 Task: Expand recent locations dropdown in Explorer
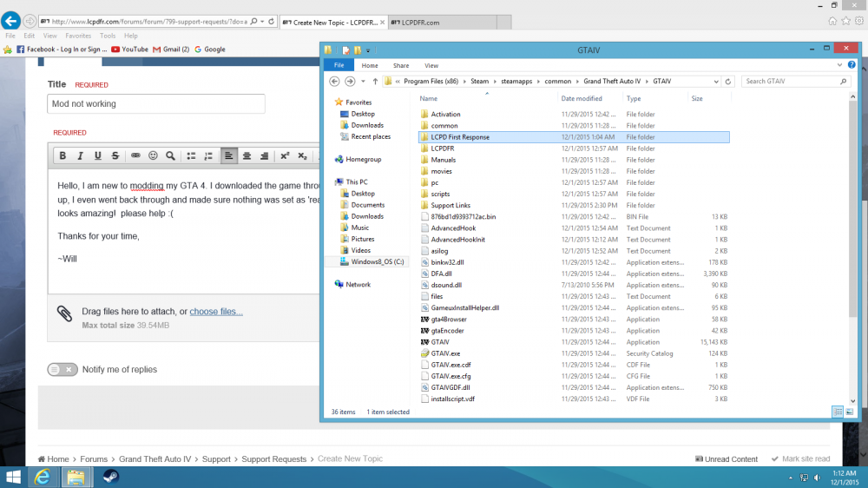coord(362,81)
